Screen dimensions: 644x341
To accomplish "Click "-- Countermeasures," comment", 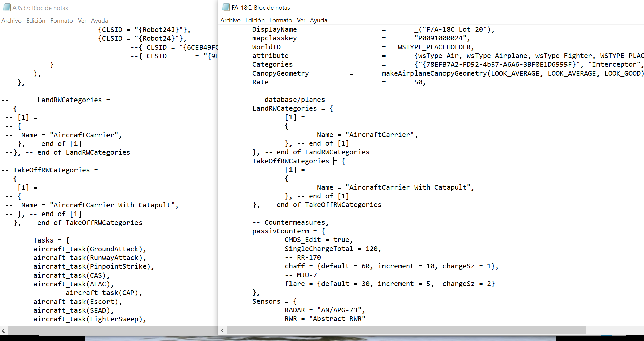I will pos(291,222).
